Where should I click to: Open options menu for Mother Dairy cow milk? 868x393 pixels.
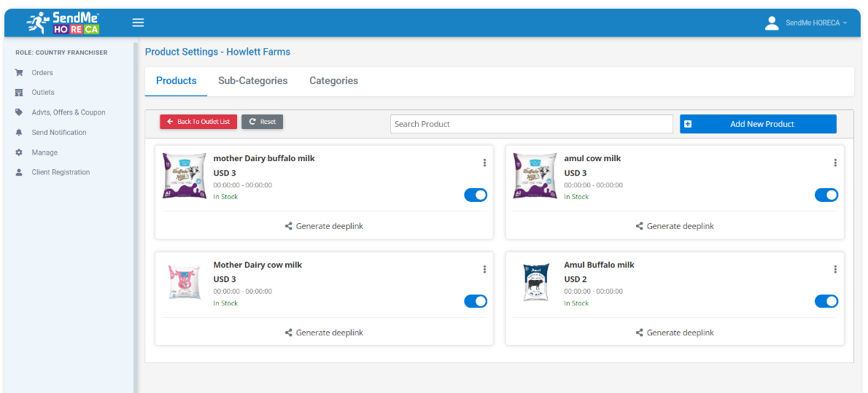click(x=484, y=269)
